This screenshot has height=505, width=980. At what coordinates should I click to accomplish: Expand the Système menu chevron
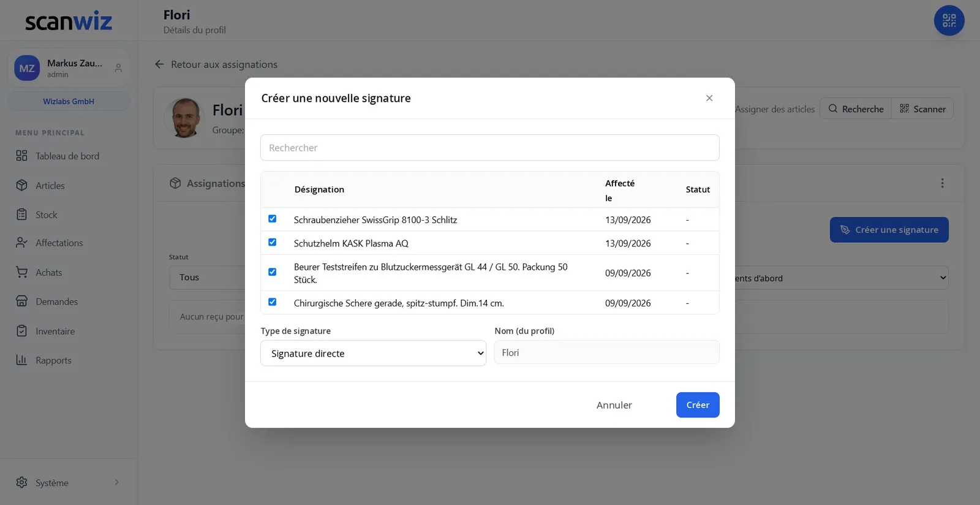click(x=117, y=482)
